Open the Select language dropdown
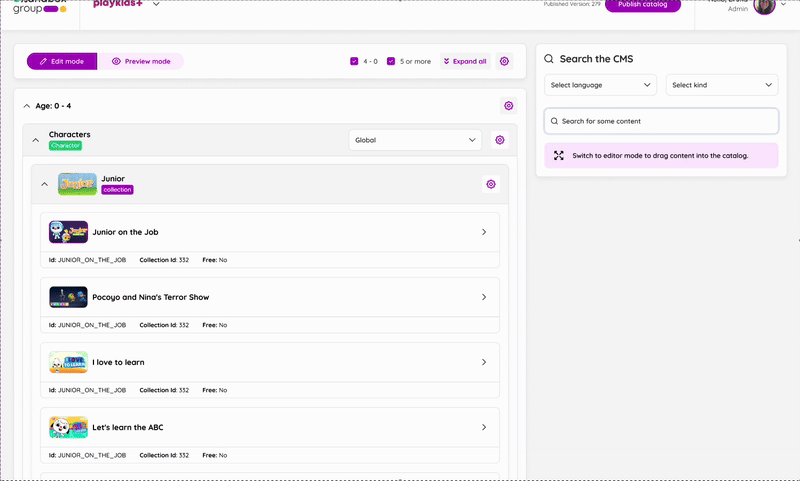Image resolution: width=800 pixels, height=481 pixels. [600, 85]
